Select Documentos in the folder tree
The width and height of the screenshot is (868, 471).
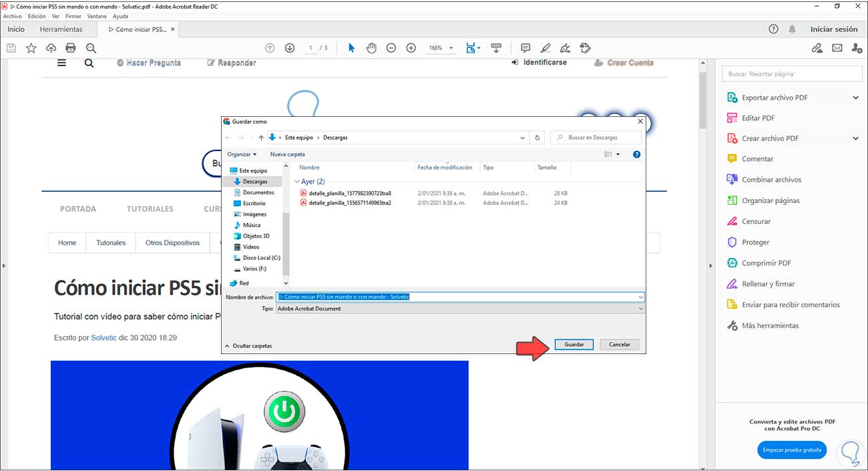[x=254, y=192]
